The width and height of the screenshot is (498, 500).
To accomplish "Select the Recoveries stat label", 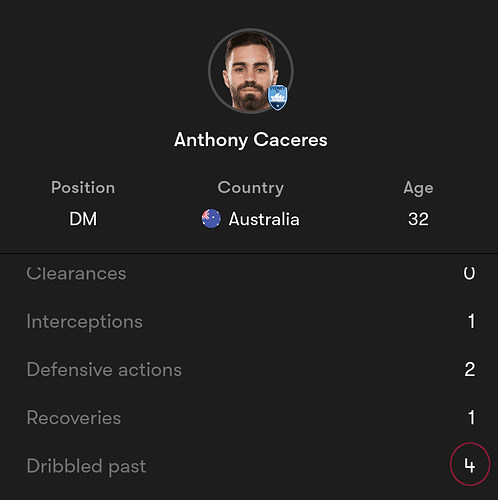I will click(74, 418).
